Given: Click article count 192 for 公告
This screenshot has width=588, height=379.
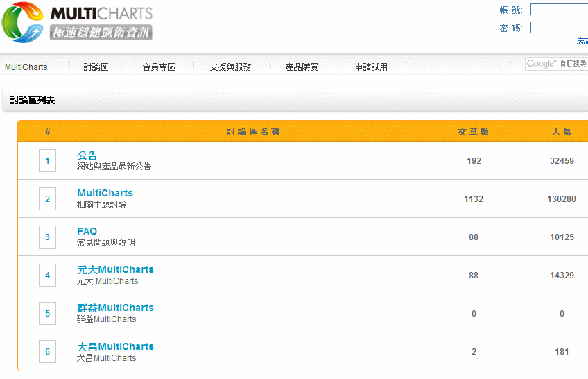Looking at the screenshot, I should (474, 161).
